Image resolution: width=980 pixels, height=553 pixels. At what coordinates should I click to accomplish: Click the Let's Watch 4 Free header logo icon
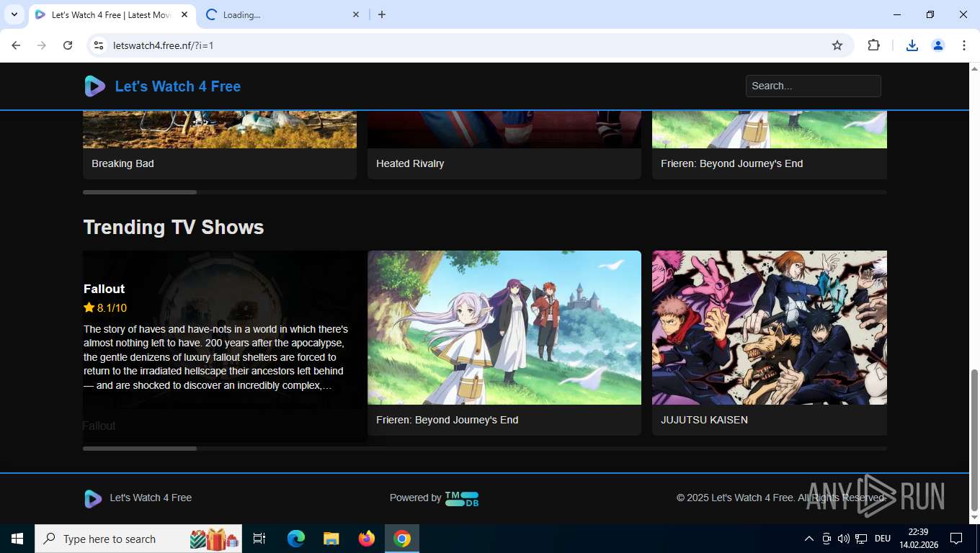coord(94,86)
